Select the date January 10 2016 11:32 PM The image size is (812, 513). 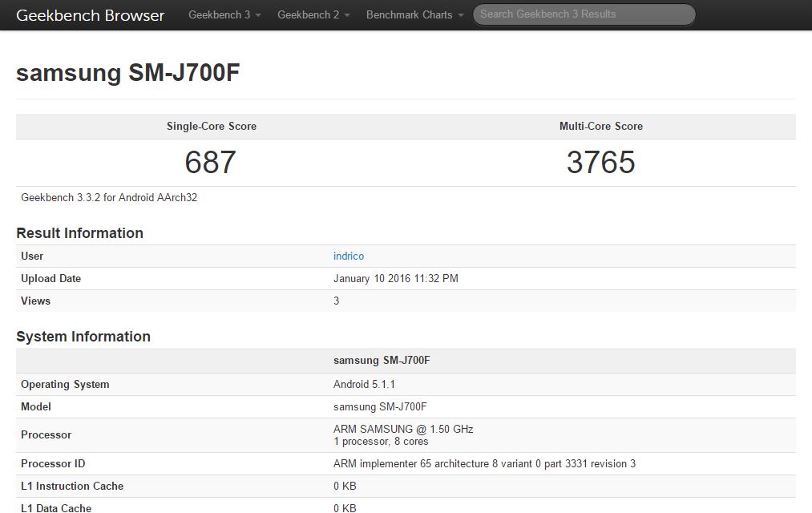pyautogui.click(x=396, y=278)
